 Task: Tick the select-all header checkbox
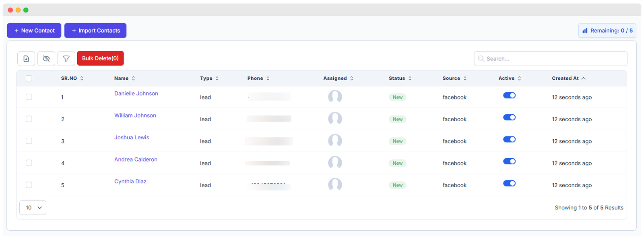coord(29,79)
